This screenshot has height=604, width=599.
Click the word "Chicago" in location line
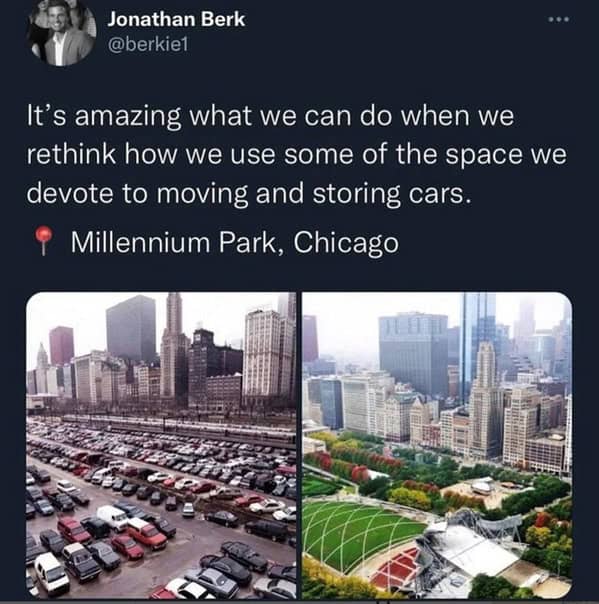pyautogui.click(x=346, y=243)
